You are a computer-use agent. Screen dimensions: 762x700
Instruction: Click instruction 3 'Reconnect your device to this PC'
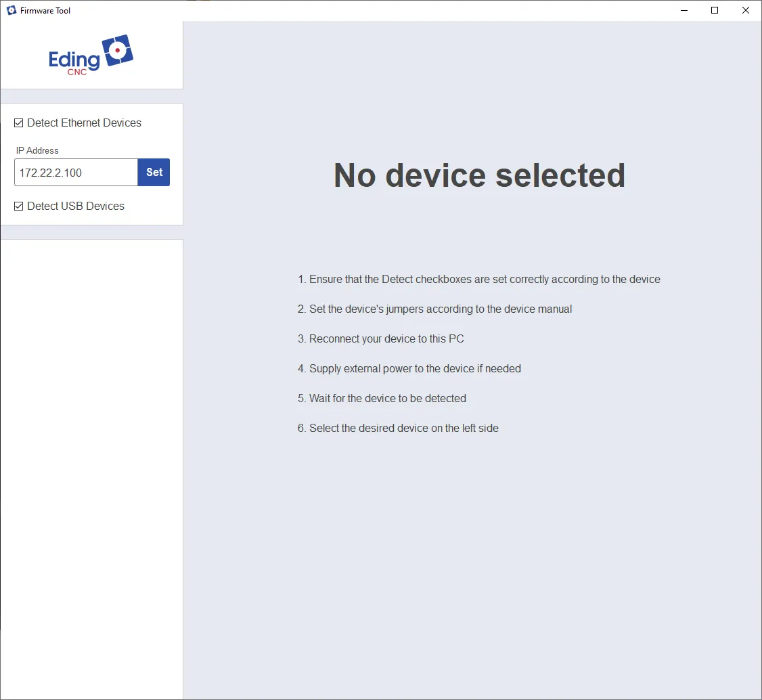click(x=380, y=338)
